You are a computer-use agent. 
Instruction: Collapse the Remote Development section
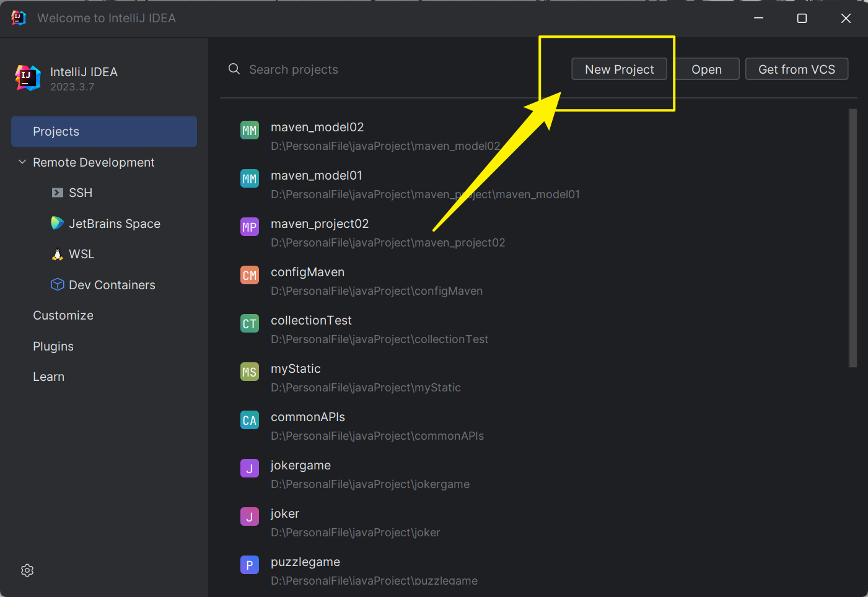coord(22,162)
